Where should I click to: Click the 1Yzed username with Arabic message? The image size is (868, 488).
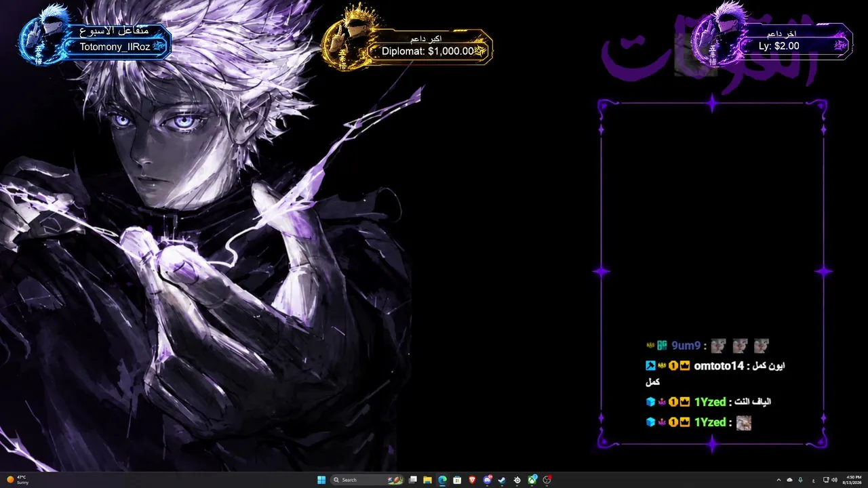[x=710, y=402]
